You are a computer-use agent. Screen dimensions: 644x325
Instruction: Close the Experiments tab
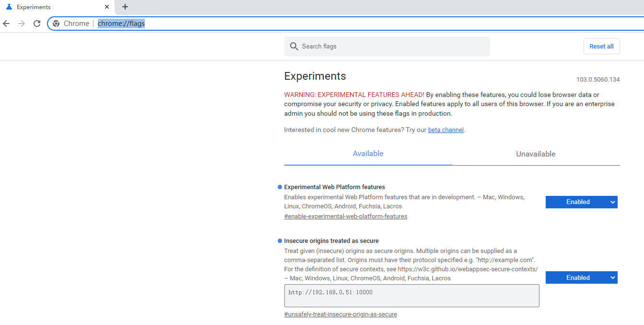tap(107, 7)
